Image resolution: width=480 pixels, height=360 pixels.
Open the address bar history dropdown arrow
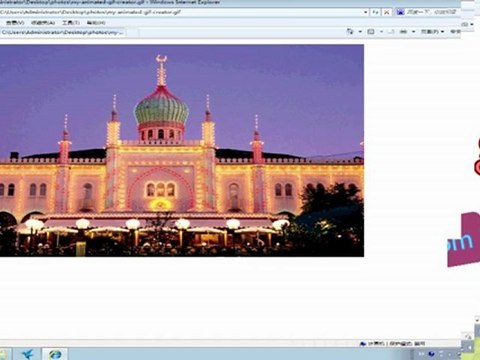[366, 12]
